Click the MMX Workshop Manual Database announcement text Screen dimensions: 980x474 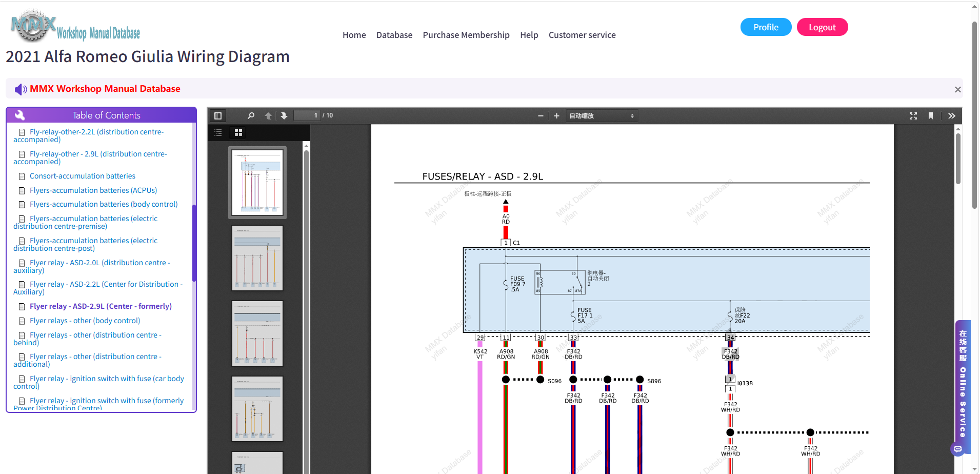coord(105,89)
